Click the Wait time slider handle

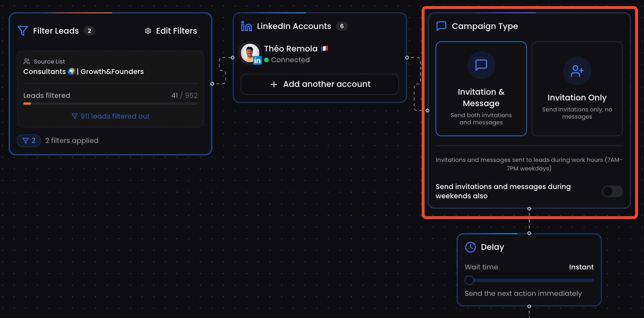pyautogui.click(x=469, y=280)
